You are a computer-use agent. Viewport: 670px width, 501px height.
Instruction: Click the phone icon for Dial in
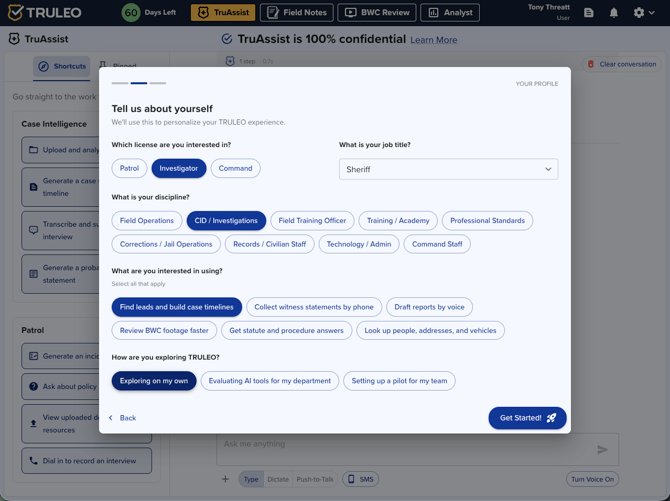pyautogui.click(x=33, y=461)
